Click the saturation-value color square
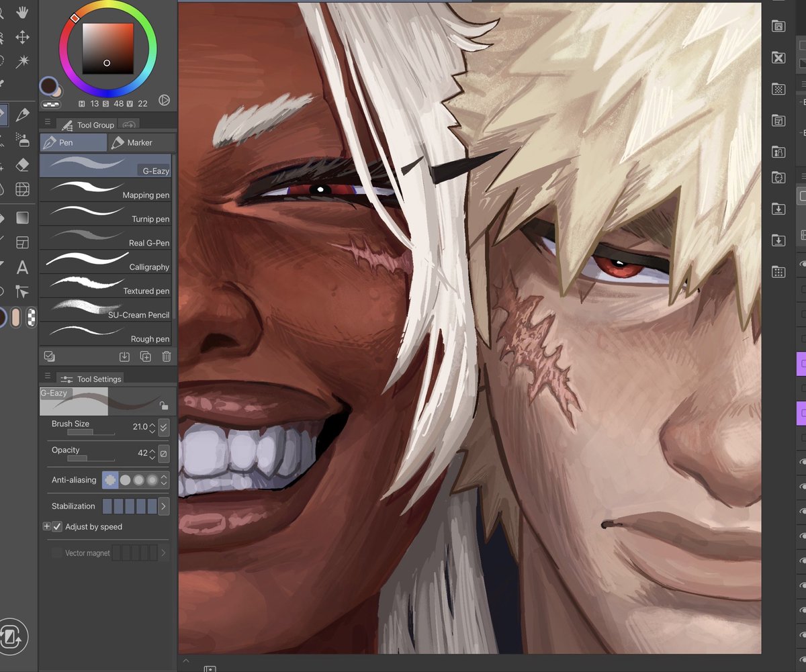The width and height of the screenshot is (806, 672). point(108,48)
